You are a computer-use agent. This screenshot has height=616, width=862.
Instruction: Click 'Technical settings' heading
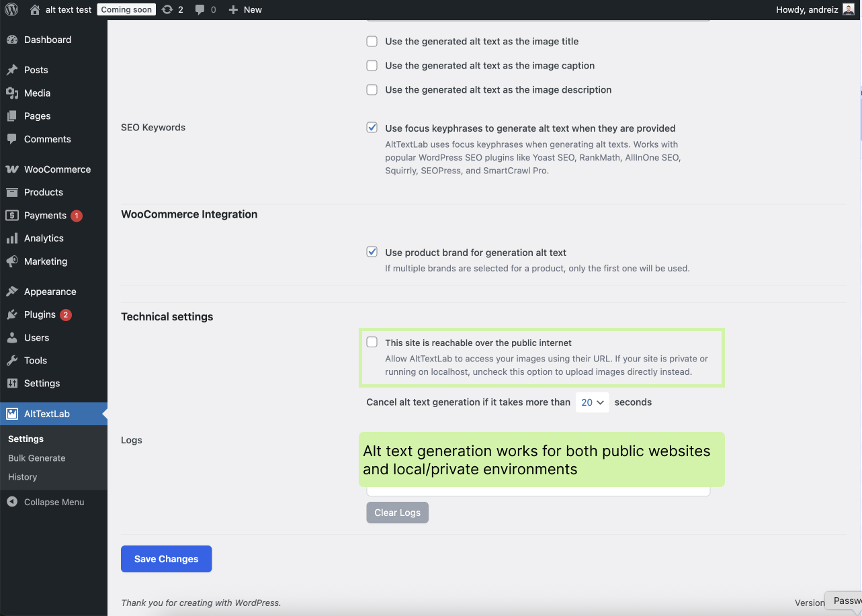click(167, 316)
